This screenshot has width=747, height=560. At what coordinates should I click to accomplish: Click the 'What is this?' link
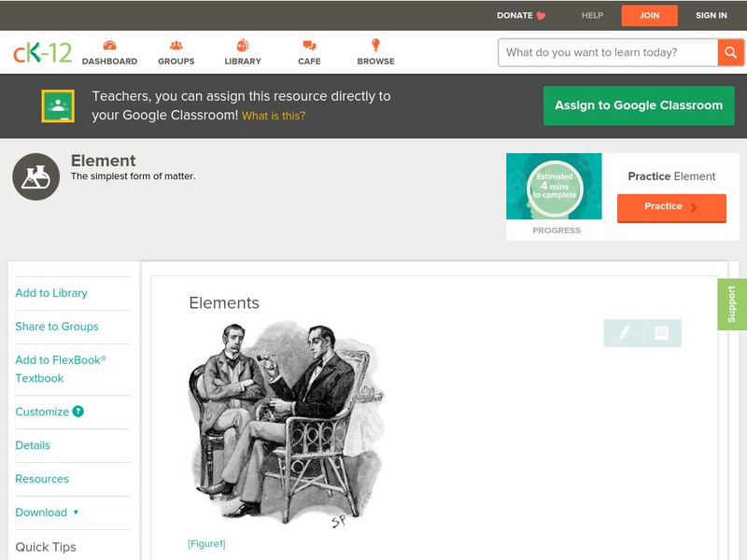tap(274, 116)
